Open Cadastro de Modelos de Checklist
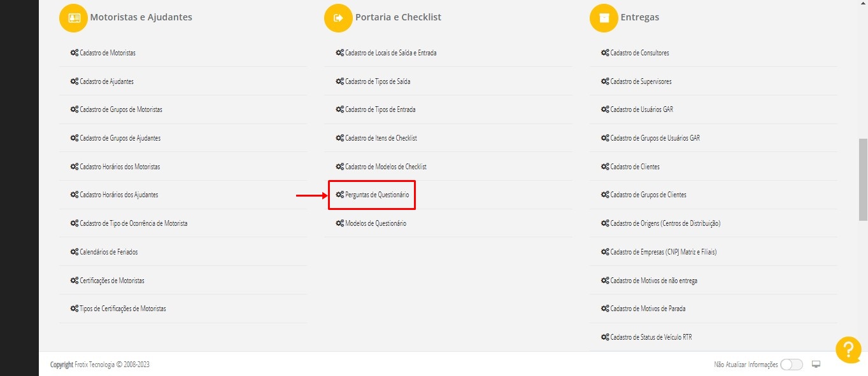This screenshot has height=376, width=868. [385, 167]
